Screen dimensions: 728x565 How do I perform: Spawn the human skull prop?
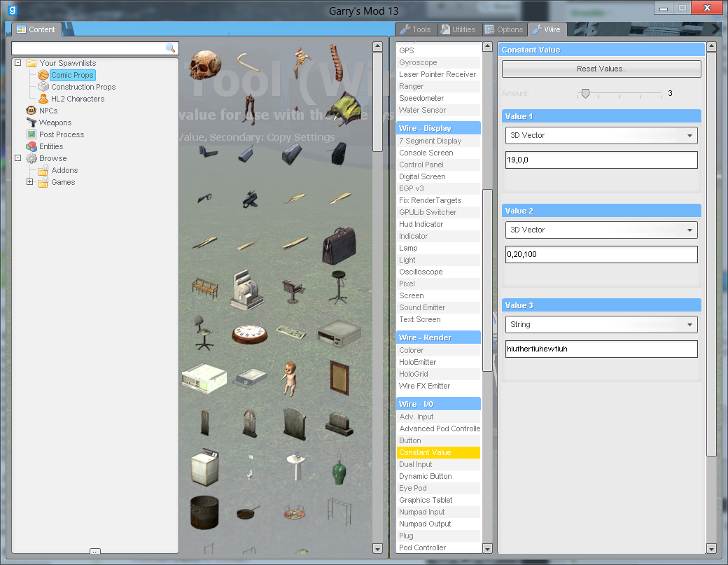(206, 64)
